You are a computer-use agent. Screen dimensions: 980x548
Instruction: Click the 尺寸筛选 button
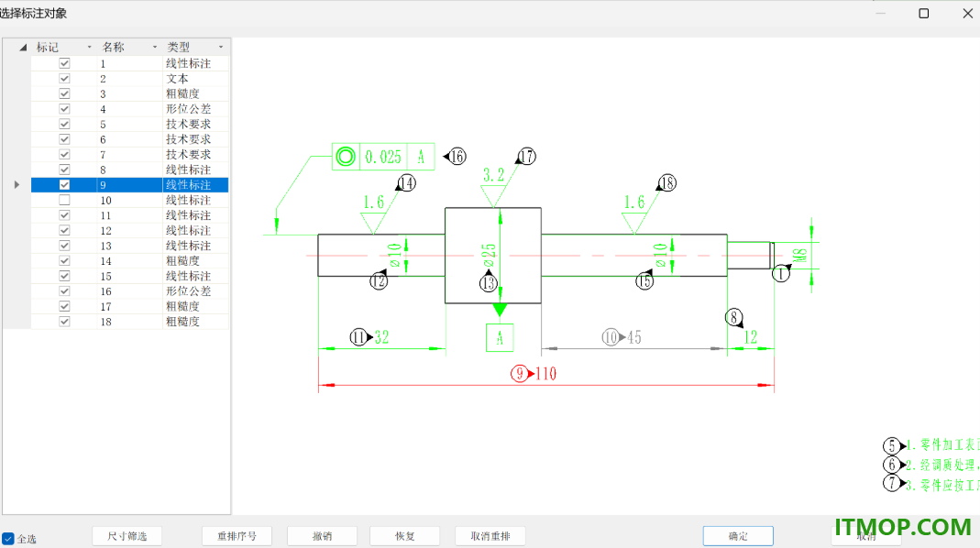click(127, 536)
